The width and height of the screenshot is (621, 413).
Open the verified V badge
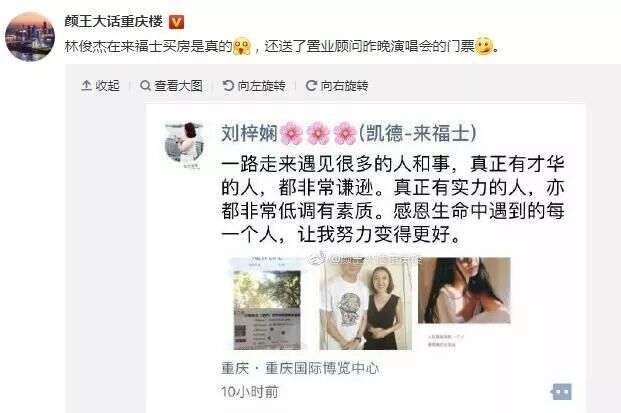point(176,22)
